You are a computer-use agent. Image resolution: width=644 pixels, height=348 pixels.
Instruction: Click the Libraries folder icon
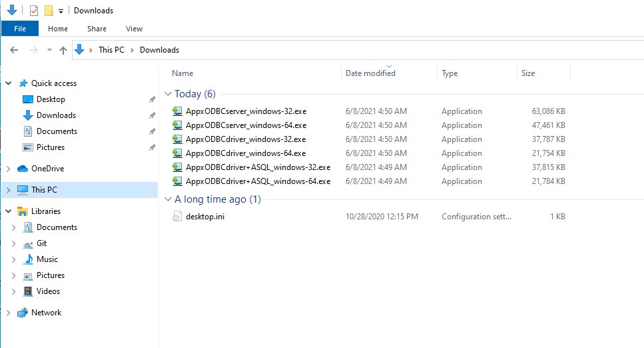[x=23, y=211]
